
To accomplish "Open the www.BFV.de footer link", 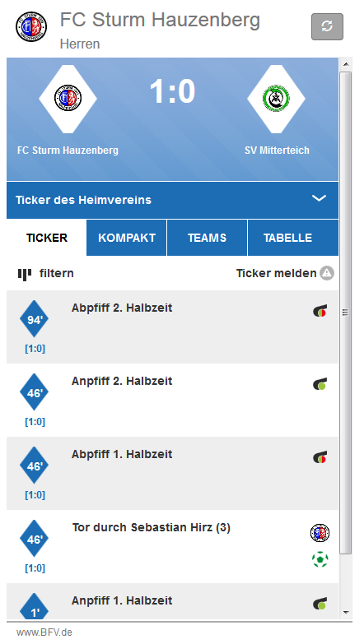I will (44, 632).
